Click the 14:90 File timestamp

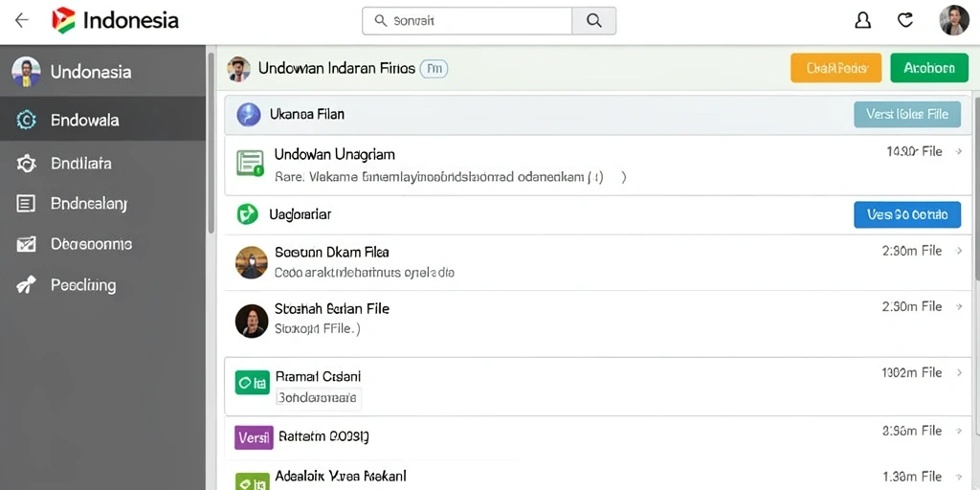914,151
